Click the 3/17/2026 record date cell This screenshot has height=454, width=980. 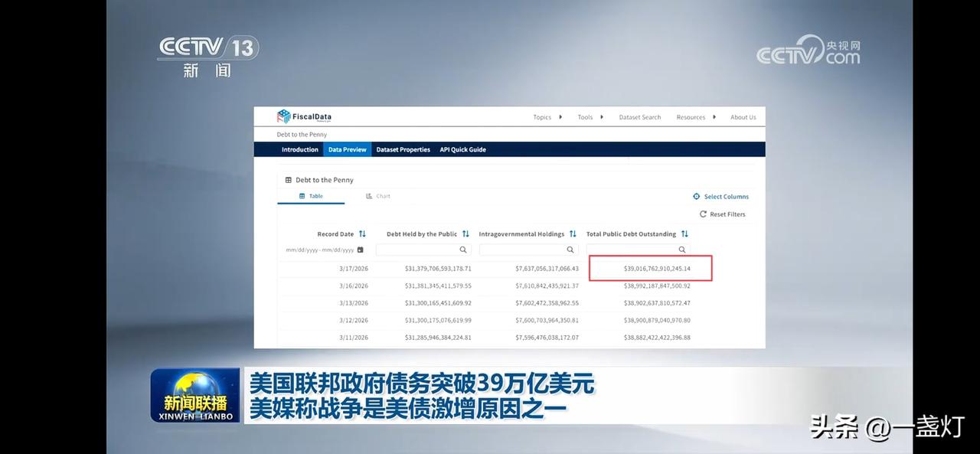click(x=354, y=269)
